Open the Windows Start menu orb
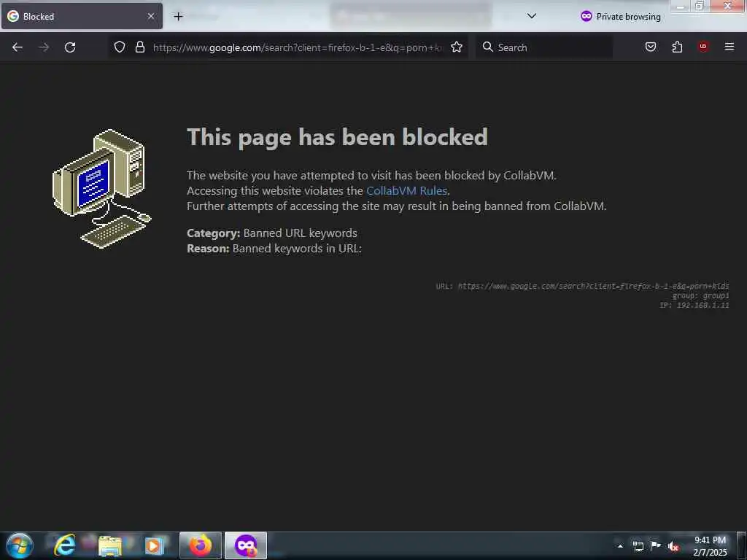 (x=20, y=545)
